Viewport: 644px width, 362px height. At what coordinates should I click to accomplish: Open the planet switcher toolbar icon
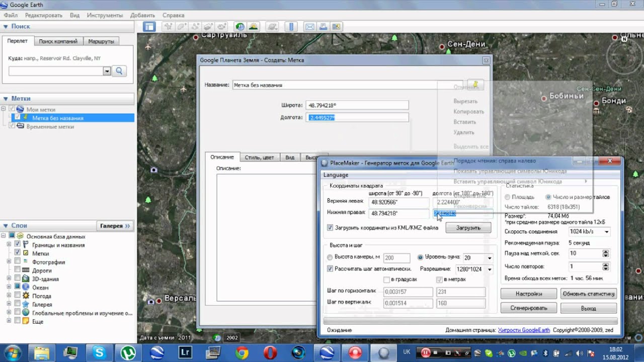click(x=272, y=27)
